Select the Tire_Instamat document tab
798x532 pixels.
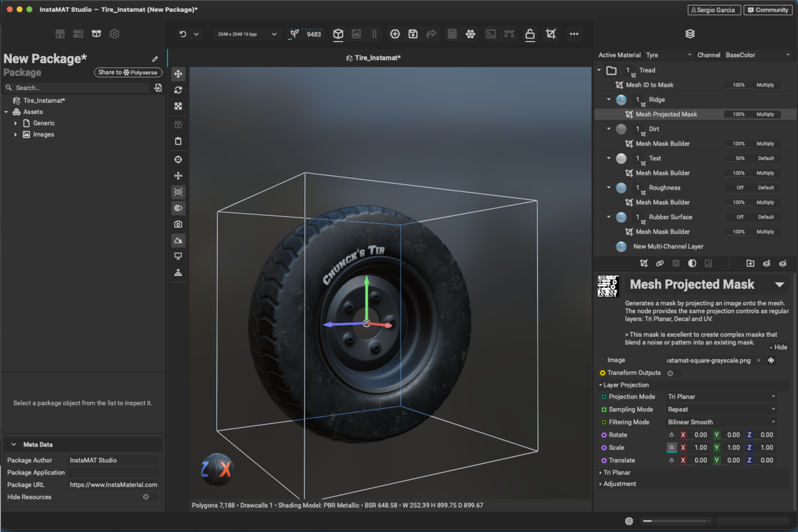coord(373,58)
